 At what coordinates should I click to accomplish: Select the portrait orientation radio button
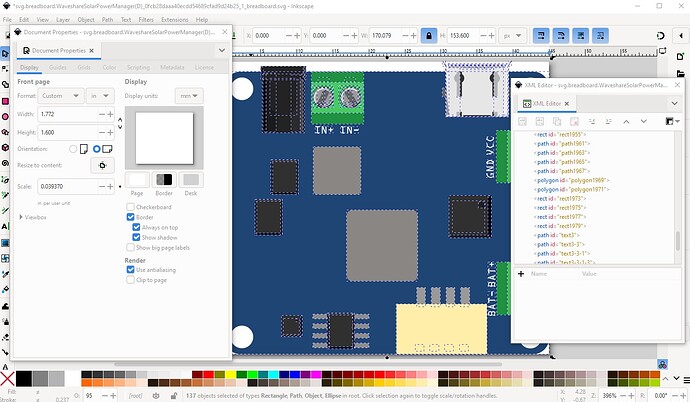tap(73, 149)
